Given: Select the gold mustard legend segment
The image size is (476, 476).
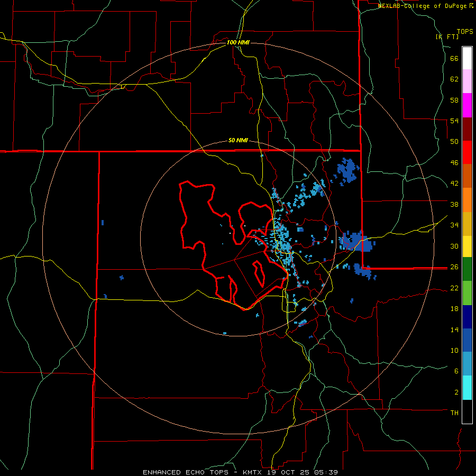Looking at the screenshot, I should click(467, 224).
